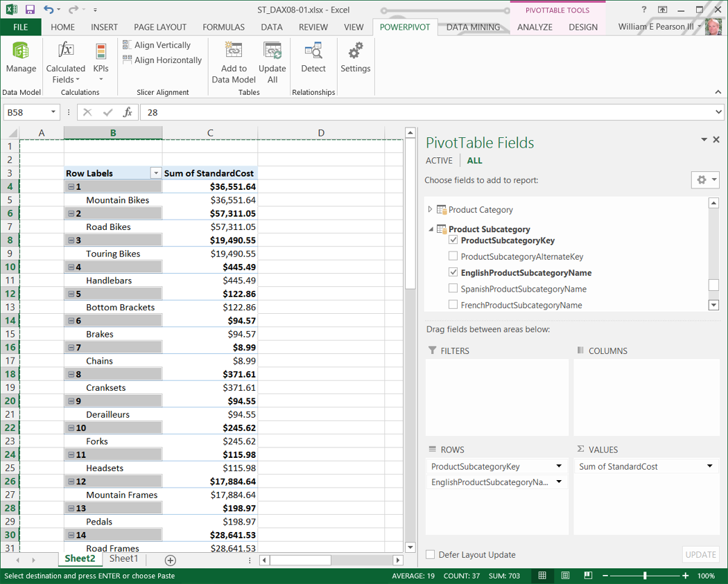The image size is (728, 584).
Task: Collapse group 2 in pivot table
Action: point(71,213)
